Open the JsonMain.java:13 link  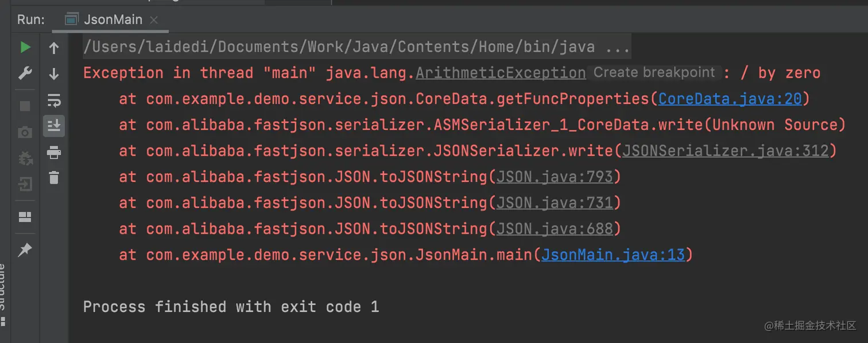point(613,254)
